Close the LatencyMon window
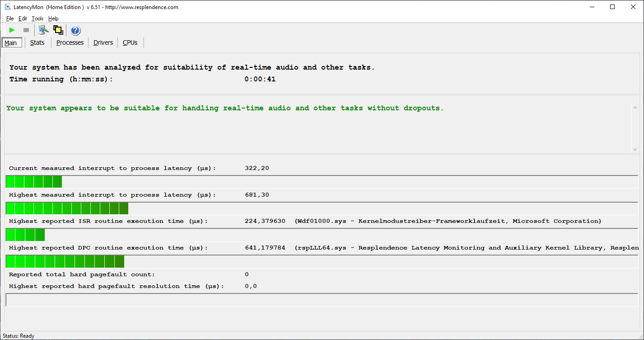Image resolution: width=644 pixels, height=340 pixels. pyautogui.click(x=633, y=7)
